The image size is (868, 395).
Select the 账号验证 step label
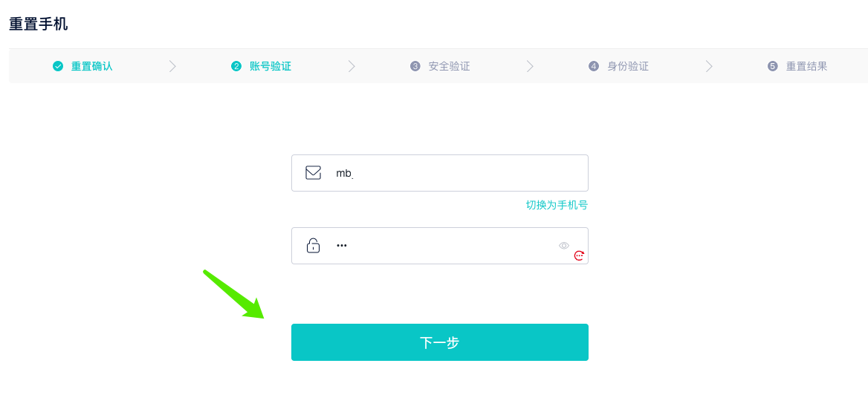271,66
